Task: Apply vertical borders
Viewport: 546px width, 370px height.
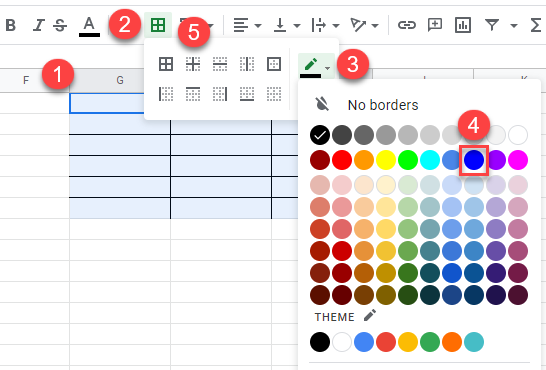Action: (247, 64)
